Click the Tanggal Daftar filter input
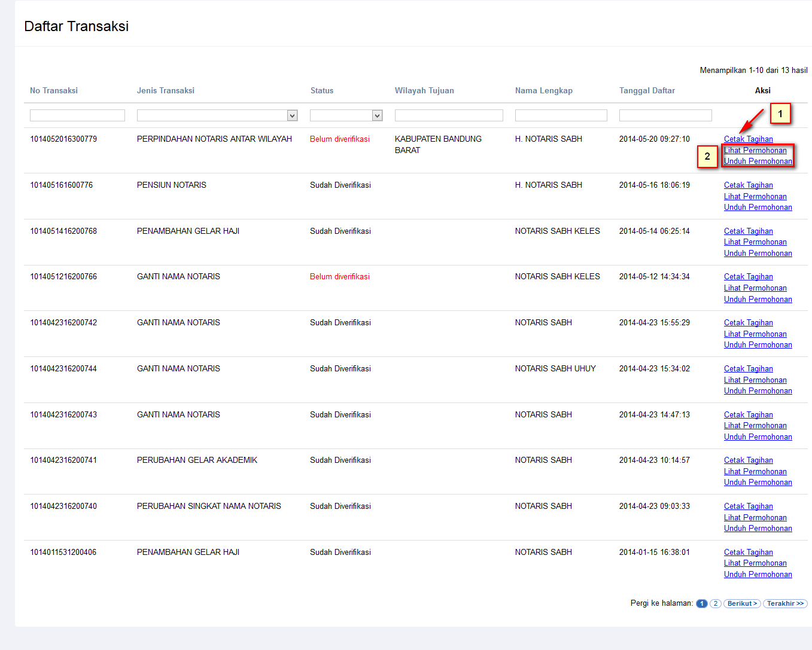The height and width of the screenshot is (650, 812). [x=665, y=115]
